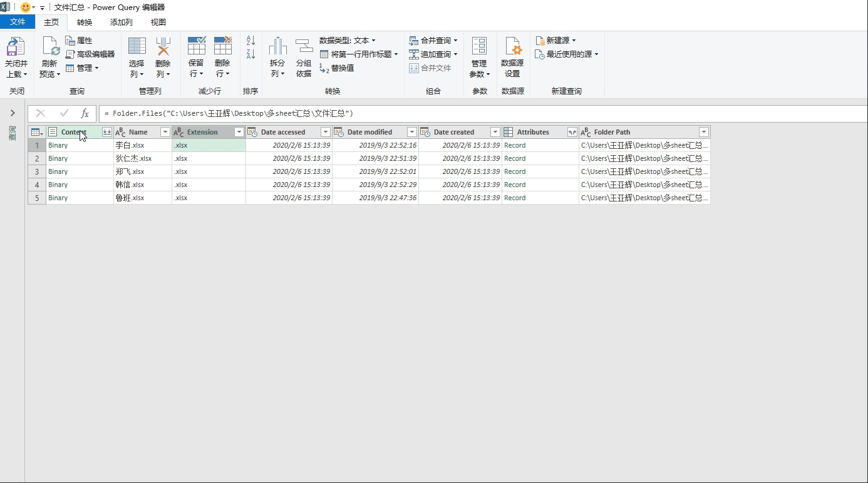Select row number 3 header
This screenshot has width=868, height=483.
pyautogui.click(x=37, y=171)
